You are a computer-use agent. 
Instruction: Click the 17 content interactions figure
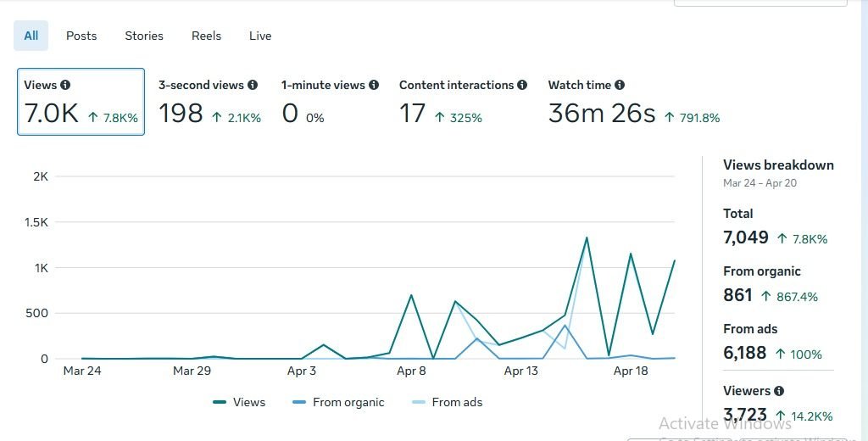point(413,114)
